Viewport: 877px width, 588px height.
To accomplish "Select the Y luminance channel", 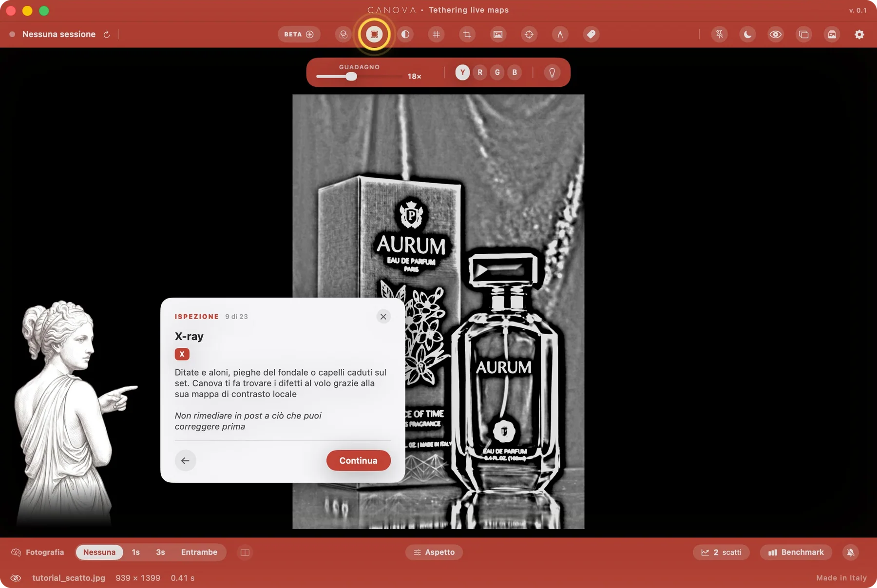I will (463, 73).
